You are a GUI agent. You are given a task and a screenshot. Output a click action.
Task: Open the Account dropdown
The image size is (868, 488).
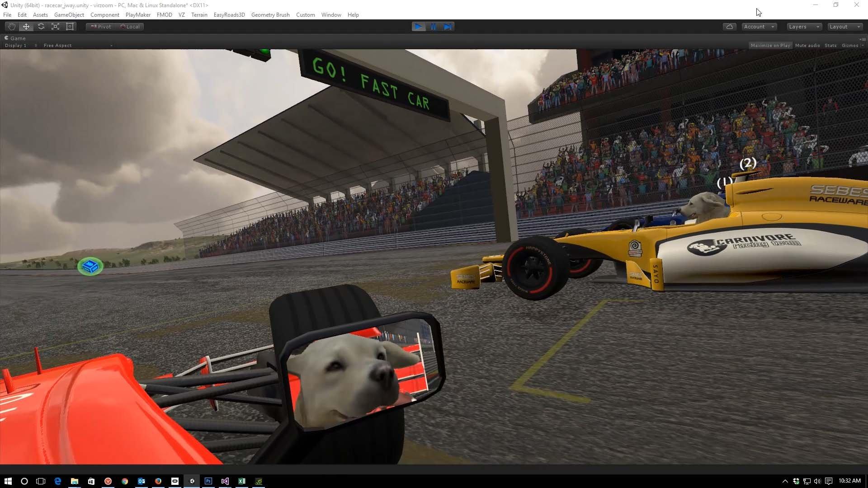759,27
